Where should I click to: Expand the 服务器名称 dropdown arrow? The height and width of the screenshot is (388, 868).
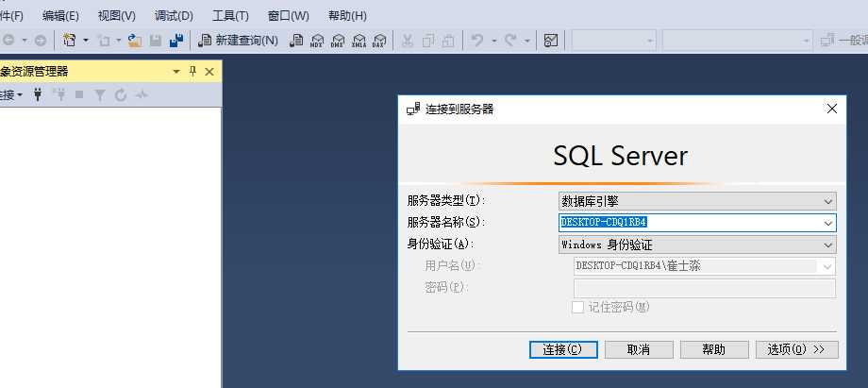tap(827, 223)
